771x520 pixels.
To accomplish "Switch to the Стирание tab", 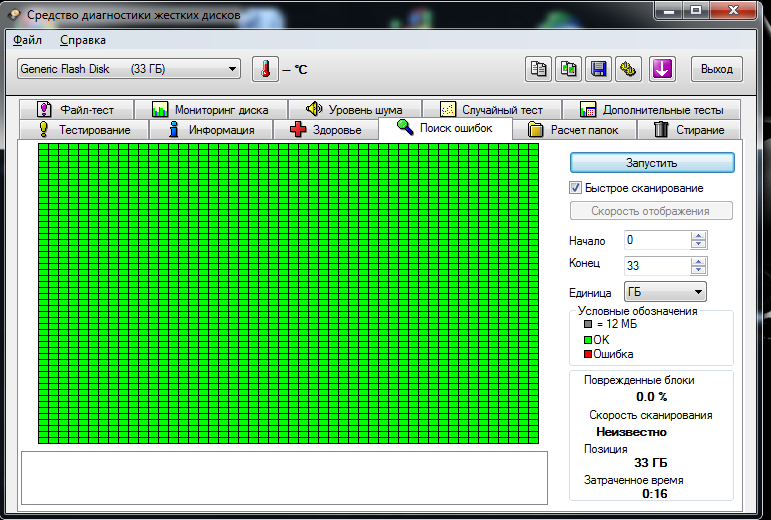I will point(689,130).
